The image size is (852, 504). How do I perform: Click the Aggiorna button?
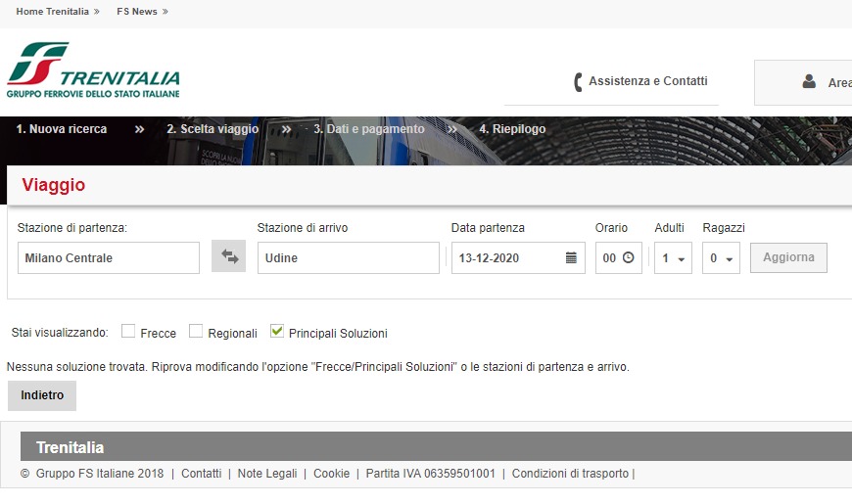(789, 257)
